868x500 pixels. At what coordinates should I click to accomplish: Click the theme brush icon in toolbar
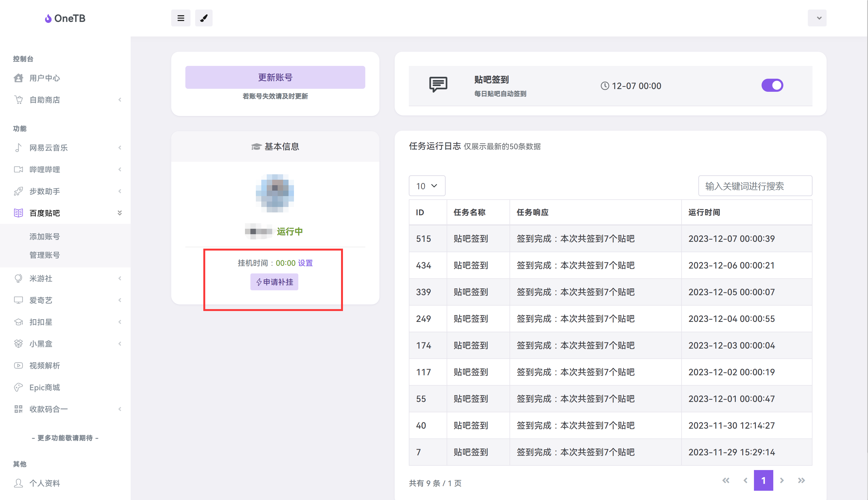[204, 18]
